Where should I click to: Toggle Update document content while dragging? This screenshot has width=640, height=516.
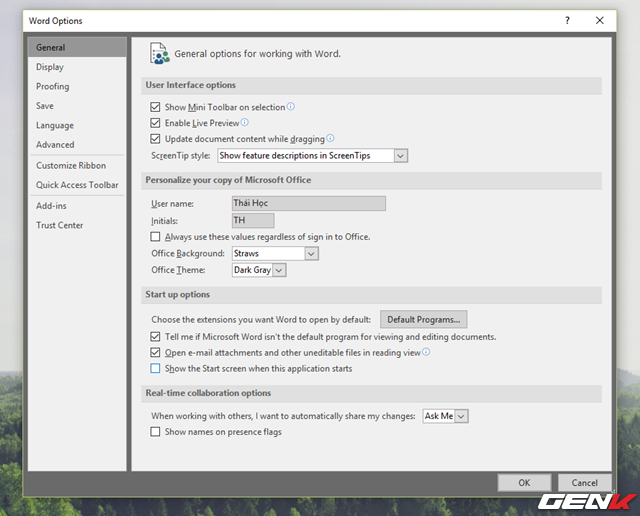155,139
